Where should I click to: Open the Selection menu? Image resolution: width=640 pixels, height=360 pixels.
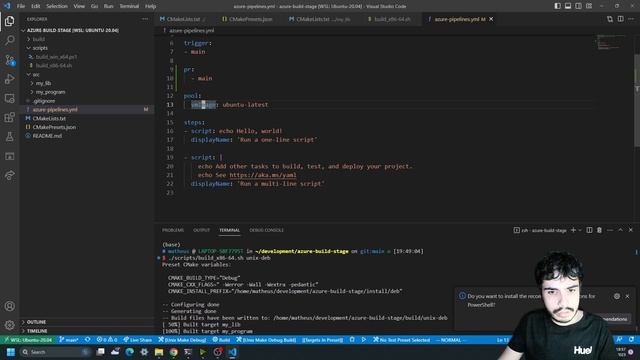coord(57,6)
